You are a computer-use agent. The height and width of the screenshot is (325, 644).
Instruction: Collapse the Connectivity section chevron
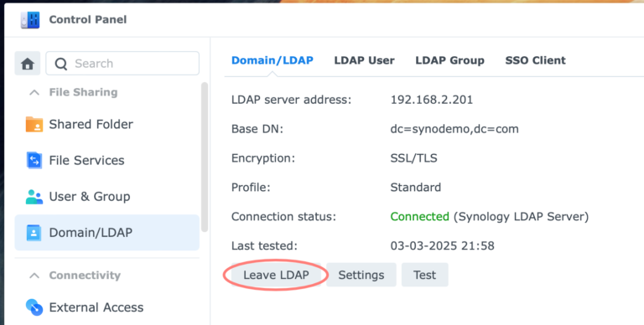[34, 276]
